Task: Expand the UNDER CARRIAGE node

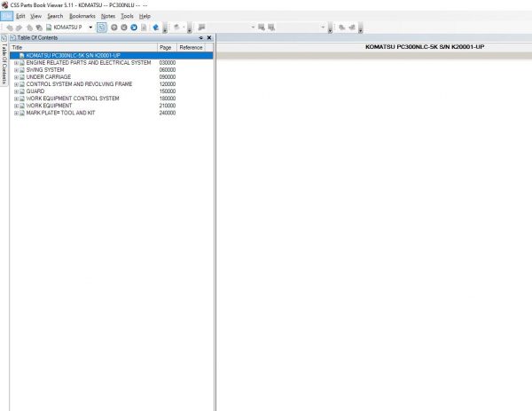Action: (16, 77)
